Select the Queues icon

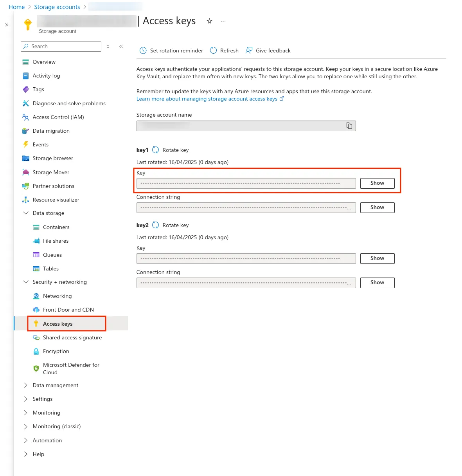36,255
